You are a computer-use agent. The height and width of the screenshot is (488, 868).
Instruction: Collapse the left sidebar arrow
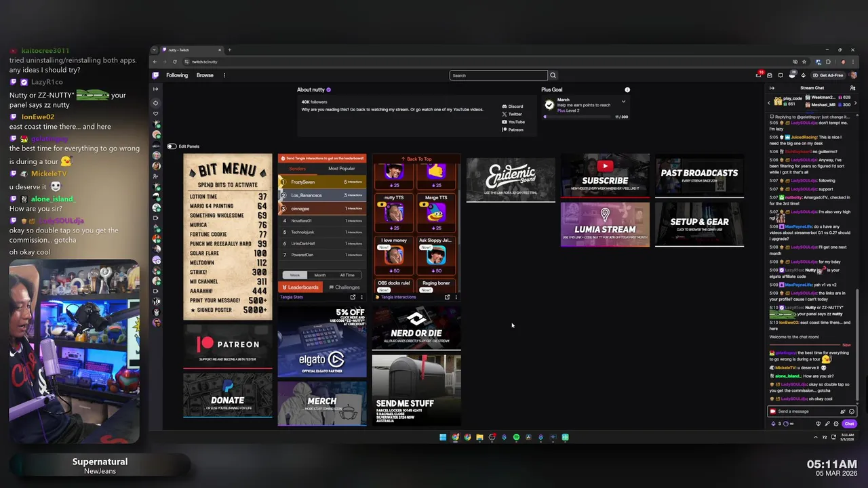click(155, 89)
